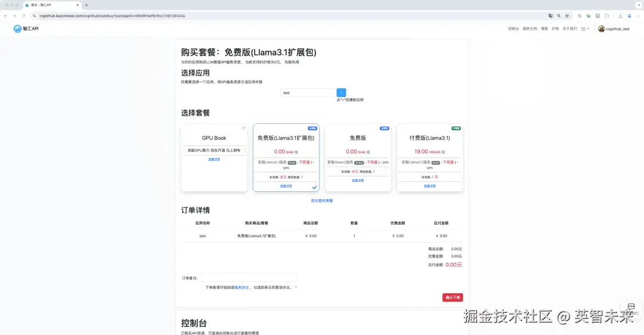Open 服务文档 in top navigation
644x335 pixels.
pos(530,29)
